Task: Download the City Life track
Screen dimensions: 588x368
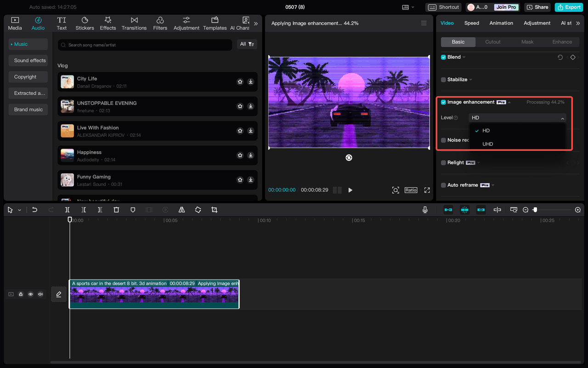Action: pyautogui.click(x=251, y=82)
